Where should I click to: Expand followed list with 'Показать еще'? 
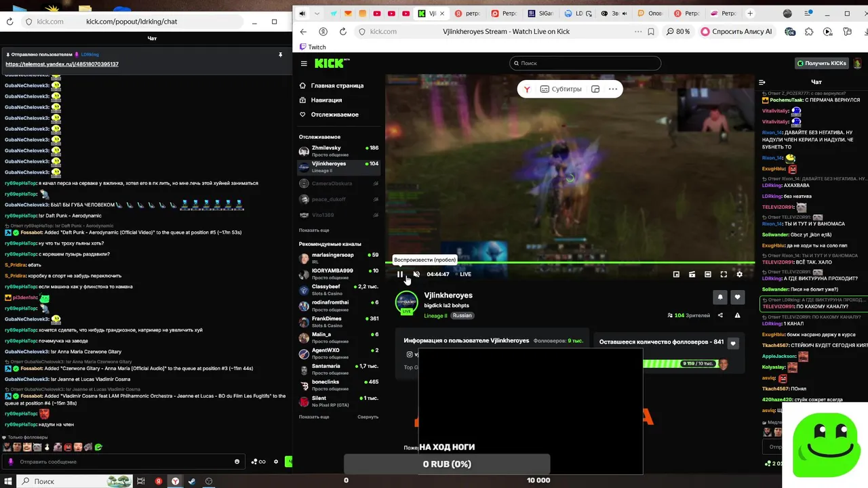coord(314,230)
